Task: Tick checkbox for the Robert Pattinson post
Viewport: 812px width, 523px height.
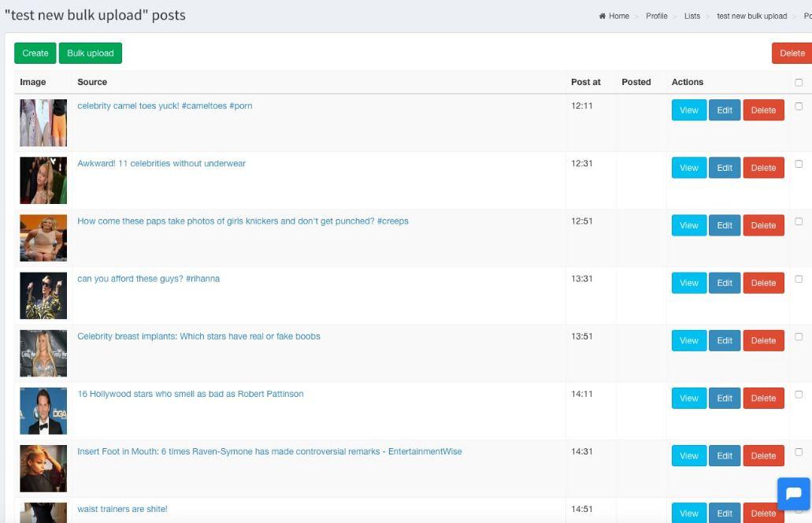Action: click(799, 395)
